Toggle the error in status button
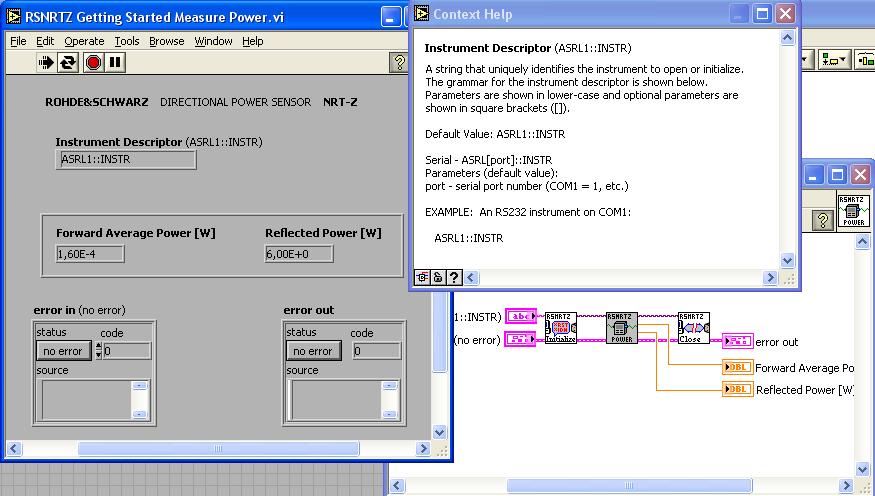 coord(63,351)
